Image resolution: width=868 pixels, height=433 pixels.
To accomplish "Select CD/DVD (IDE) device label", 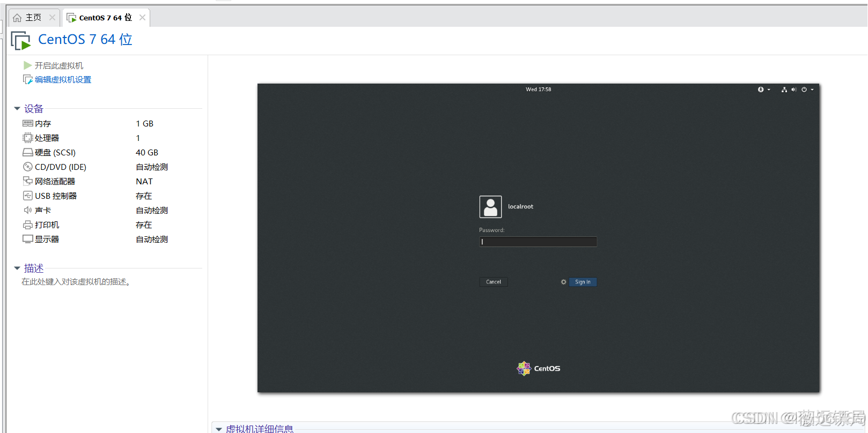I will coord(61,167).
